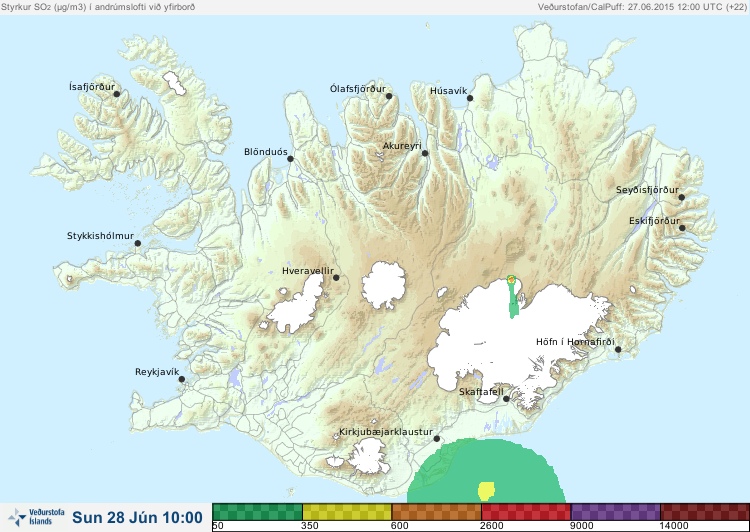
Task: Click the Hofsjökull glacier on the map
Action: click(384, 285)
